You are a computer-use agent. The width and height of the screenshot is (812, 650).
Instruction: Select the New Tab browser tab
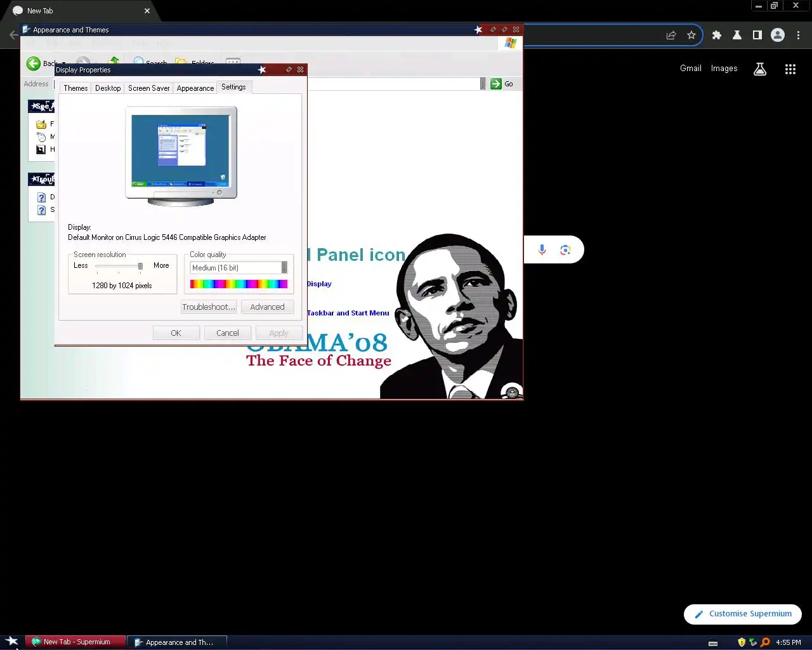click(79, 11)
